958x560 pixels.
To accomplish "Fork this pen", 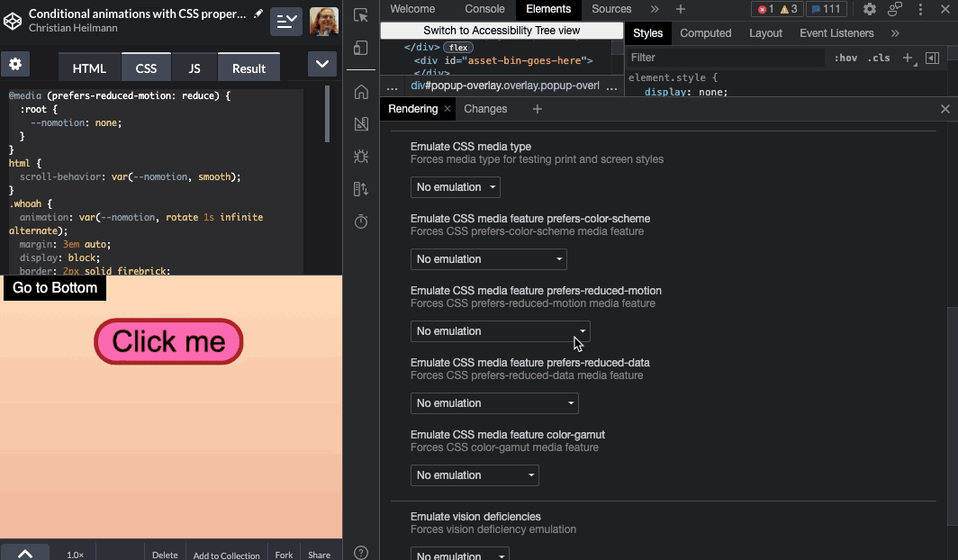I will (284, 555).
